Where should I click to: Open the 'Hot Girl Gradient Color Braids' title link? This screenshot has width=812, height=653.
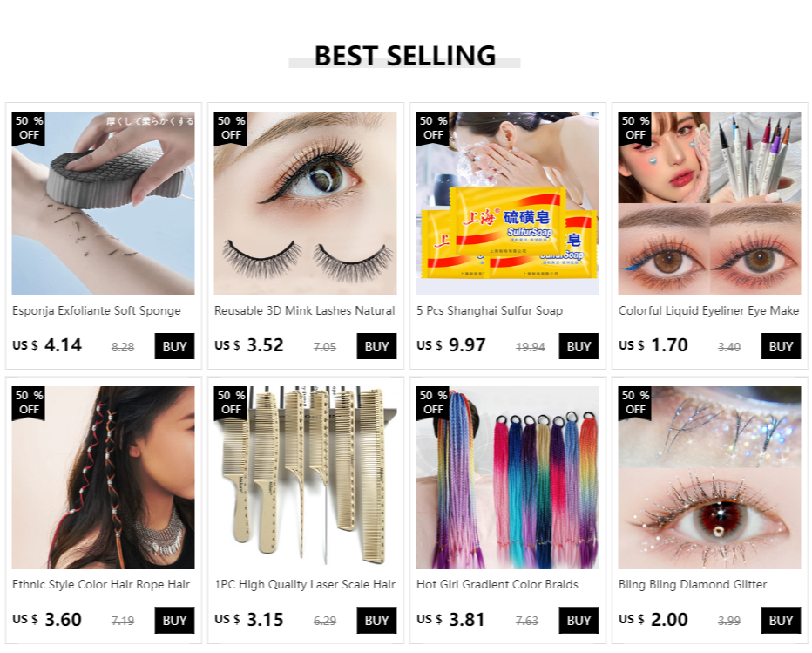pos(497,585)
